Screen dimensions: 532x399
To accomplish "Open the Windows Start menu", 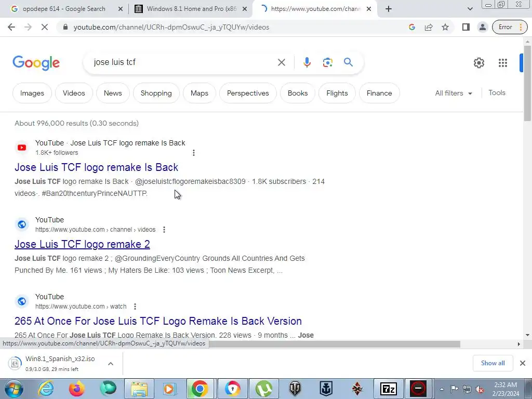I will click(x=14, y=389).
